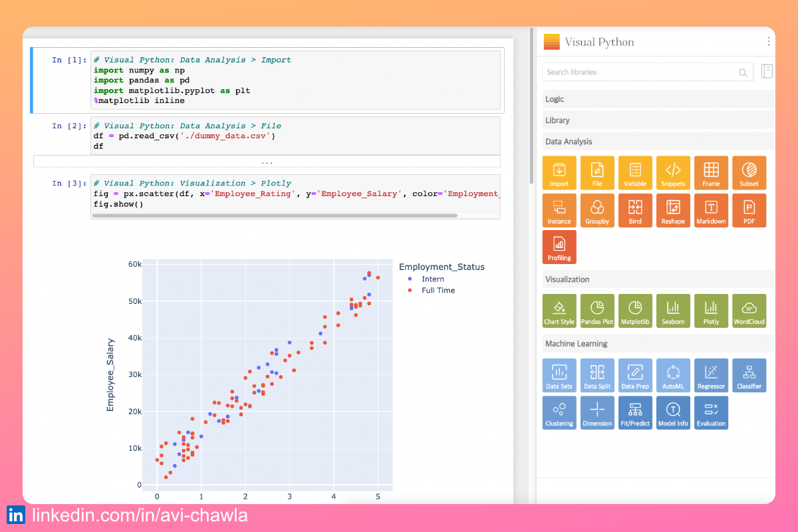Viewport: 798px width, 532px height.
Task: Select the Seaborn chart icon
Action: [673, 311]
